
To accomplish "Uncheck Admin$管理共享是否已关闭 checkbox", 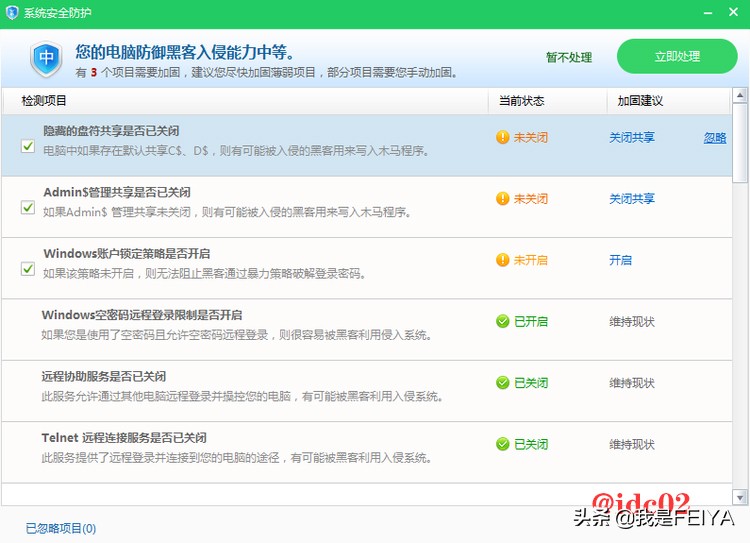I will [x=28, y=207].
